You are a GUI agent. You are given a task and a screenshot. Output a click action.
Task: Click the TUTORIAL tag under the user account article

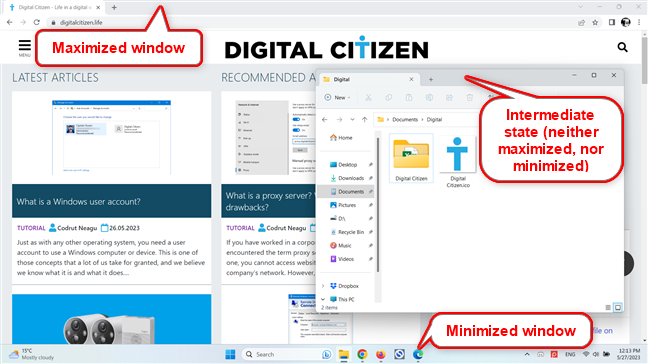(31, 228)
